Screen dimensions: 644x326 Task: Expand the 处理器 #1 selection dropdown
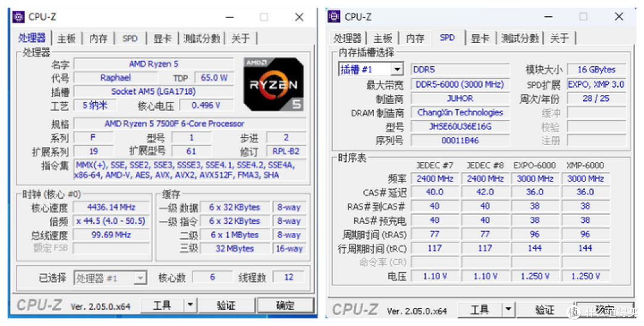[x=140, y=278]
